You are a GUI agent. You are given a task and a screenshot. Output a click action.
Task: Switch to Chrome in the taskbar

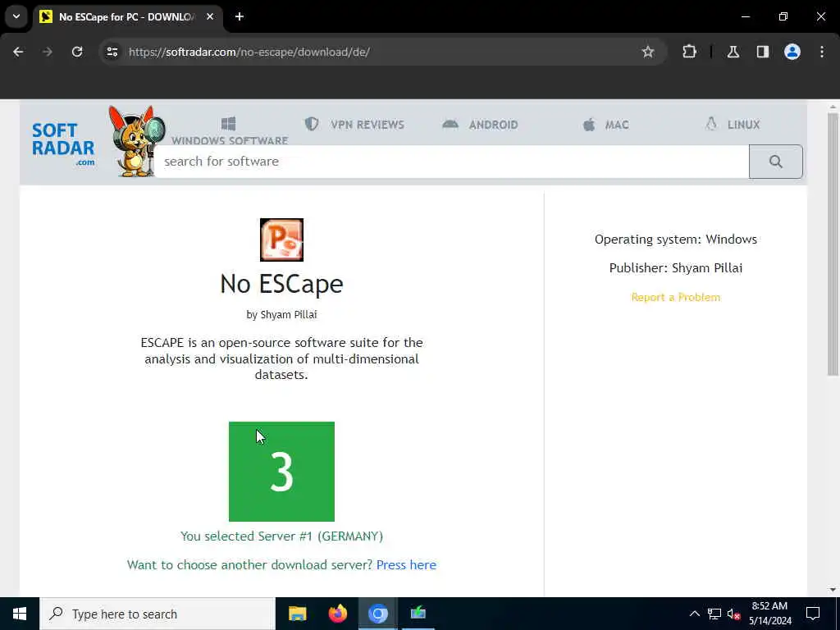(x=377, y=614)
